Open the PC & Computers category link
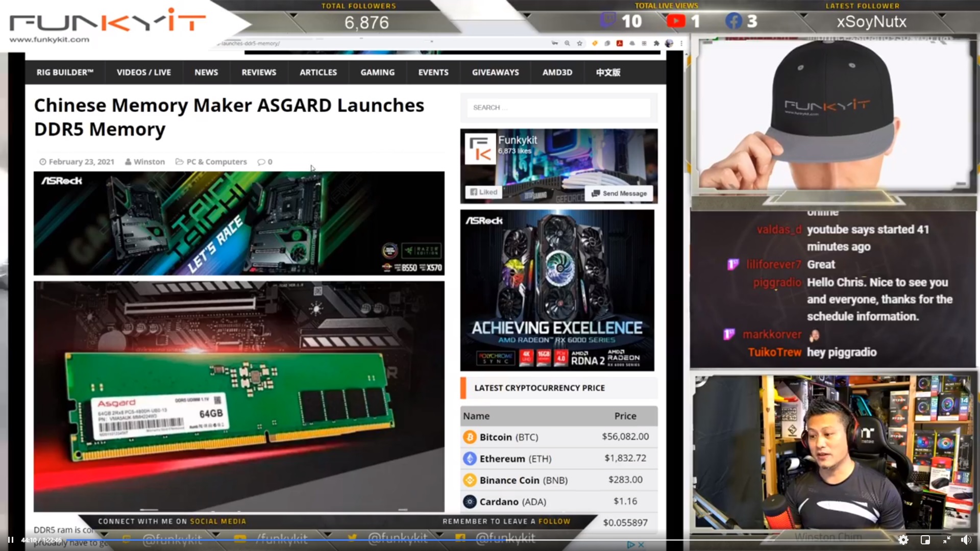Image resolution: width=980 pixels, height=551 pixels. coord(216,162)
